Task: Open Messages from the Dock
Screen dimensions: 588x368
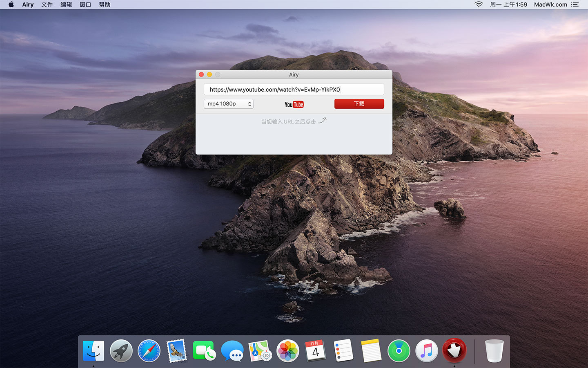Action: pyautogui.click(x=232, y=351)
